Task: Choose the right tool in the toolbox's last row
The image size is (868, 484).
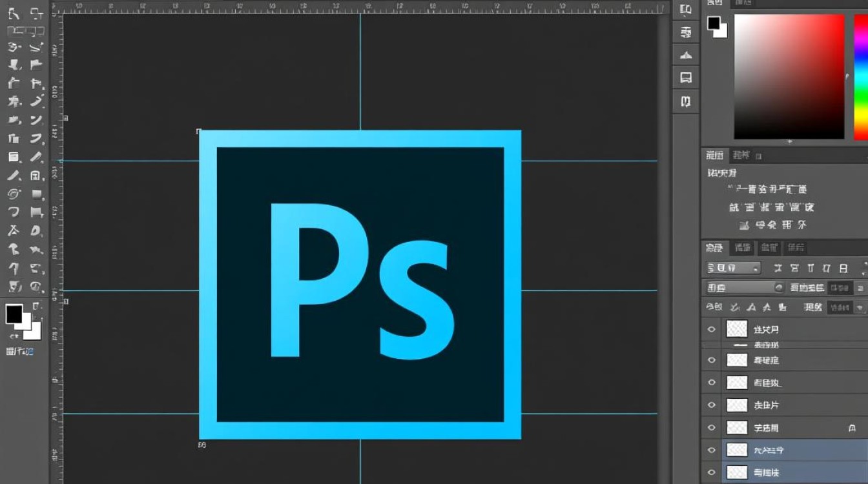Action: click(x=37, y=287)
